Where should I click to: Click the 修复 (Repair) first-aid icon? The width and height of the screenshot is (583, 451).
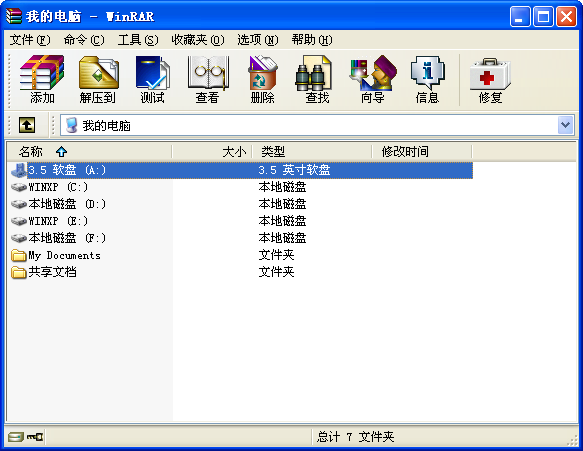click(x=490, y=74)
